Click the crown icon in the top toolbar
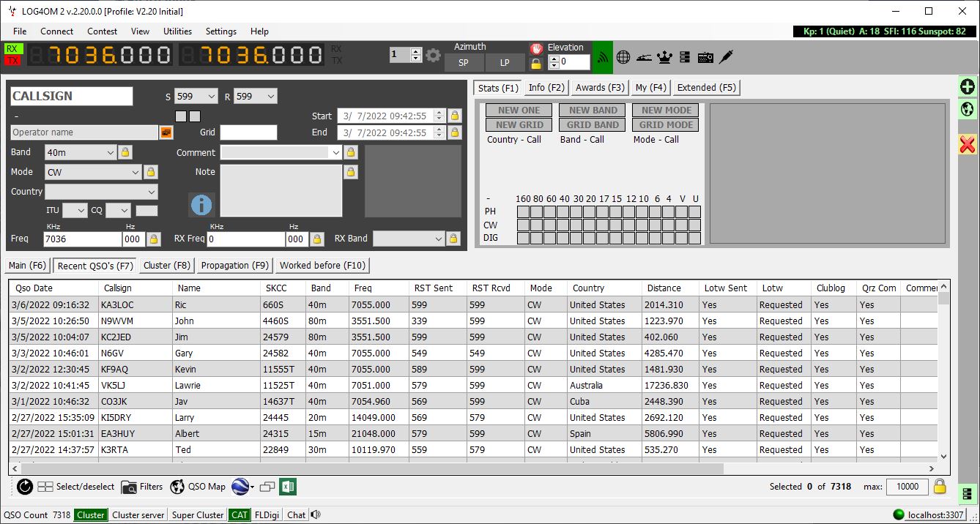The width and height of the screenshot is (980, 524). 664,56
